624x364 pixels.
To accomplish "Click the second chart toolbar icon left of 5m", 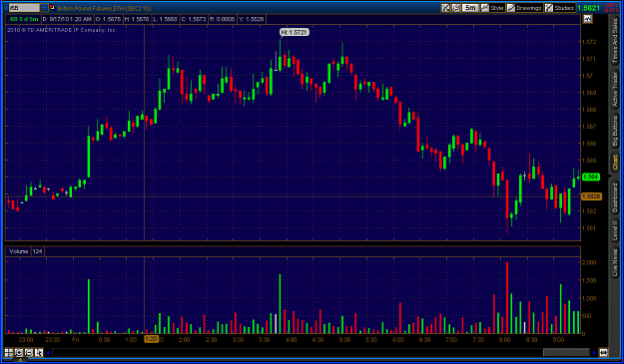I will click(455, 8).
